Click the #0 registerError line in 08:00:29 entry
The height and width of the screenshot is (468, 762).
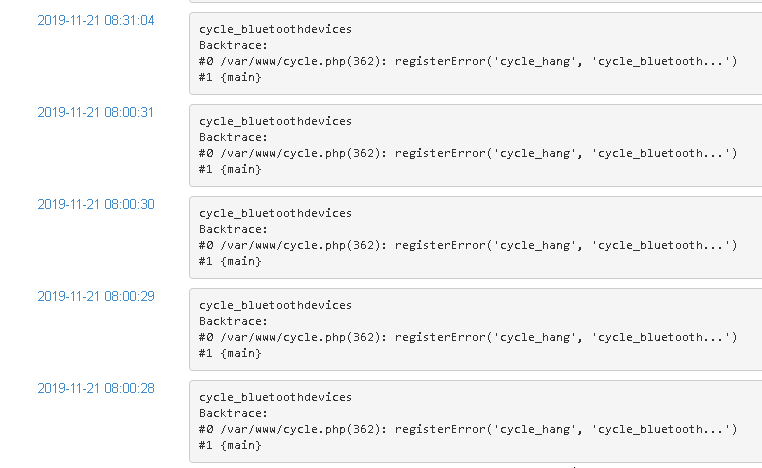click(467, 338)
